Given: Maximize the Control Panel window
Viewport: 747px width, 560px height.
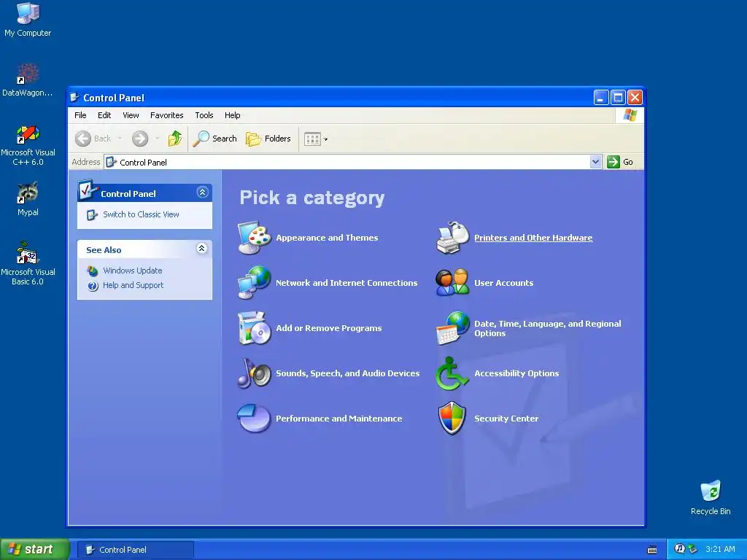Looking at the screenshot, I should [618, 98].
